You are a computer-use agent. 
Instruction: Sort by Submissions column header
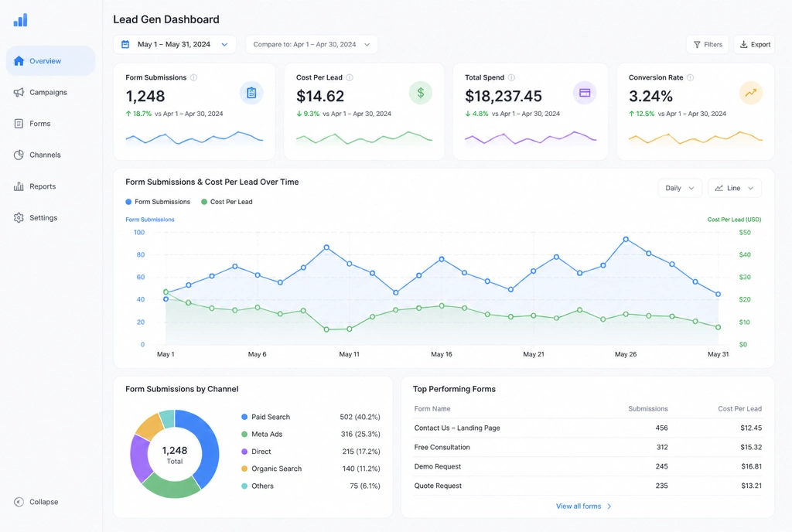coord(647,409)
